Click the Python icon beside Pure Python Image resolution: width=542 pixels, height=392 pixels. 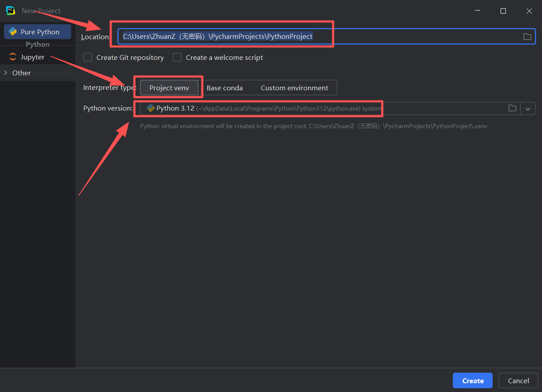(x=13, y=32)
